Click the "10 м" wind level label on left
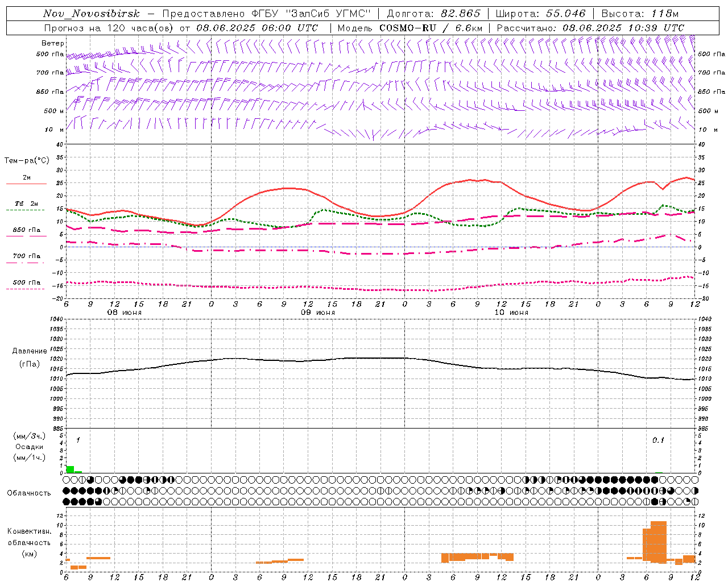 [54, 130]
